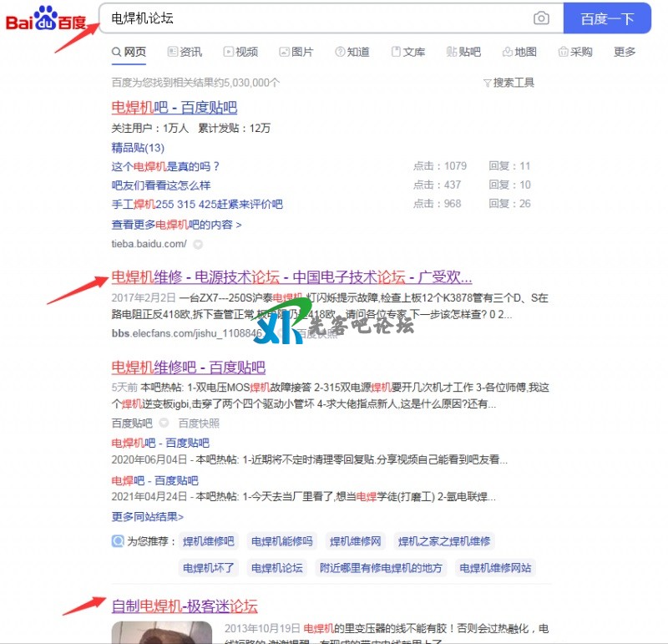The image size is (668, 644).
Task: Switch to the 视频 tab
Action: click(240, 52)
